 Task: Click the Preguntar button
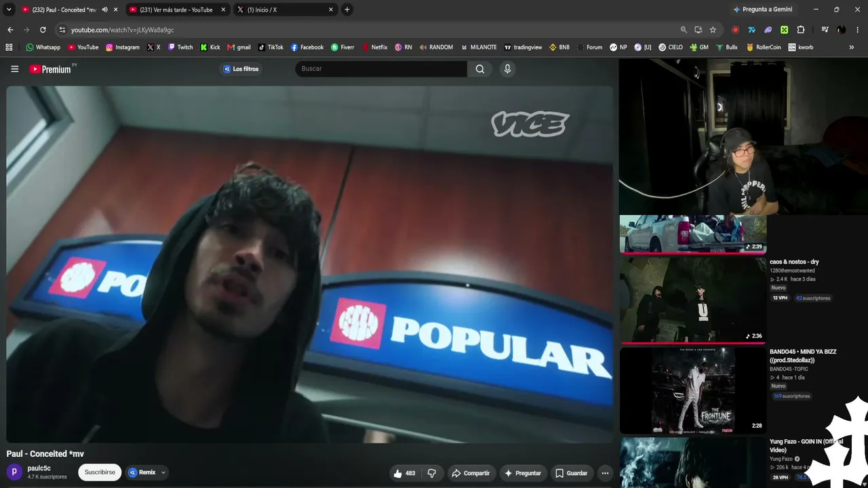point(523,473)
